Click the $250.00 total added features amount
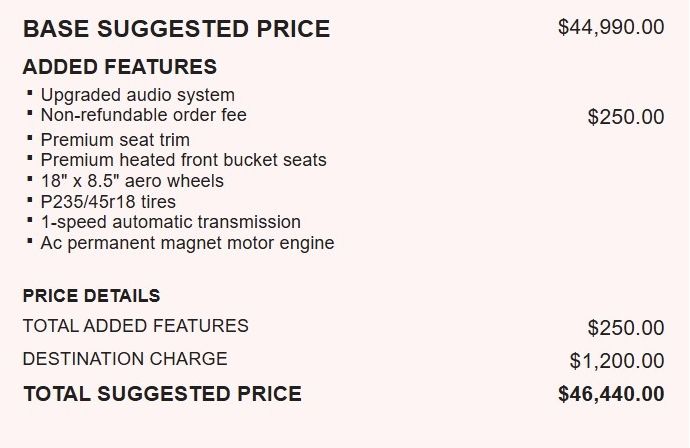Screen dimensions: 690x448 click(626, 328)
